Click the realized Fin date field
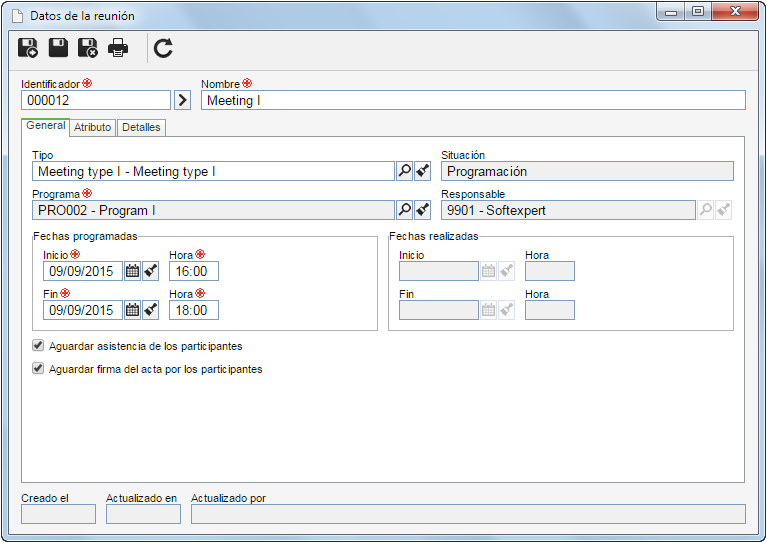 coord(439,310)
